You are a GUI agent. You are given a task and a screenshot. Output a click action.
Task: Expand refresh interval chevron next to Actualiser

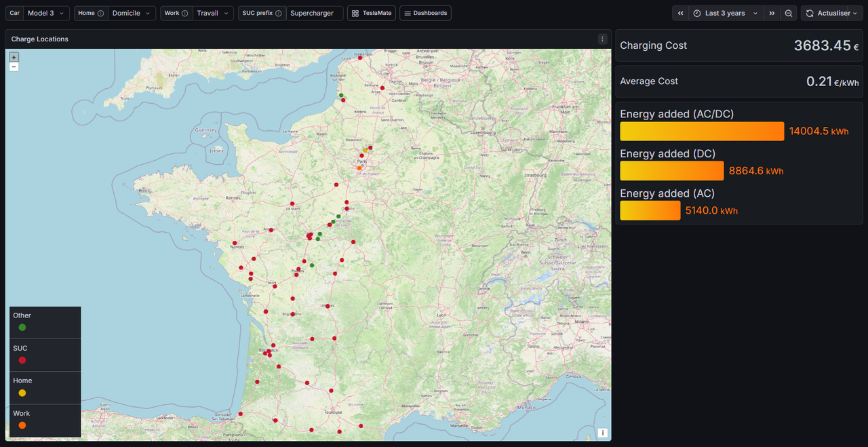click(855, 13)
